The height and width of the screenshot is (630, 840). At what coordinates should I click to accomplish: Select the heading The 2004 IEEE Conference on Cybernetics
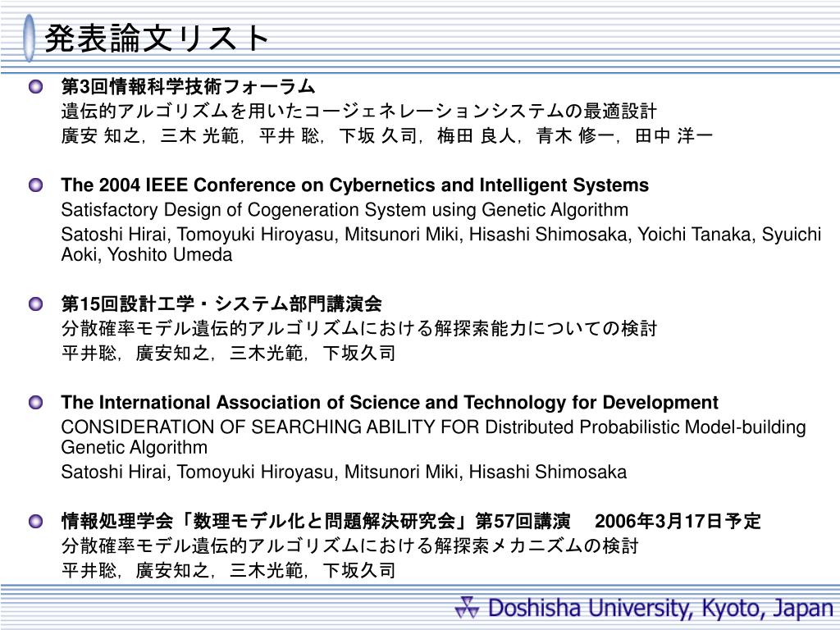pos(354,185)
